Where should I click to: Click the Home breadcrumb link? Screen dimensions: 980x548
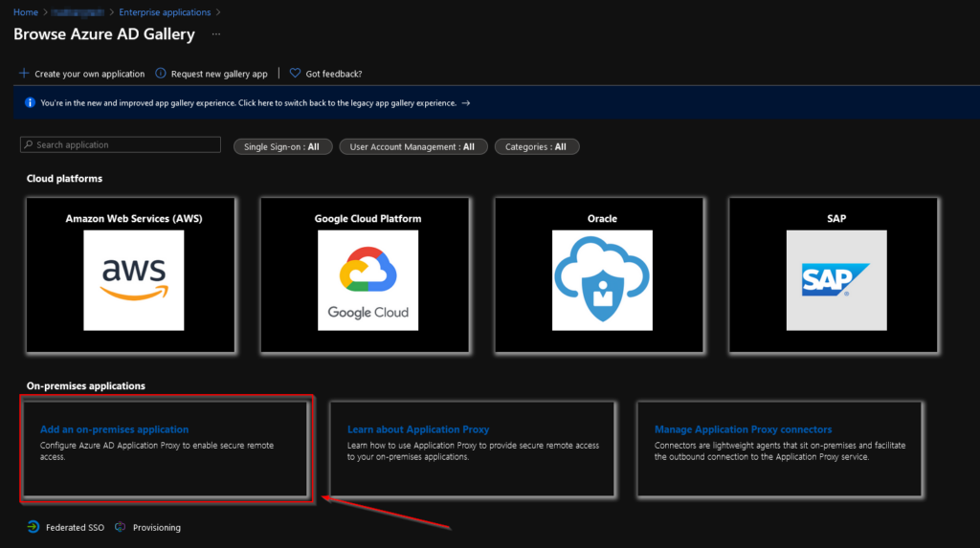coord(26,11)
